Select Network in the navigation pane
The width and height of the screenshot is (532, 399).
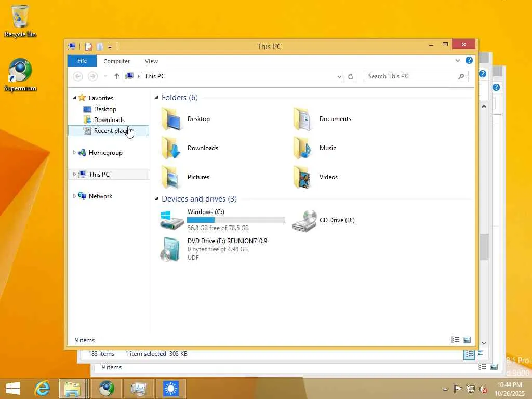(x=100, y=196)
